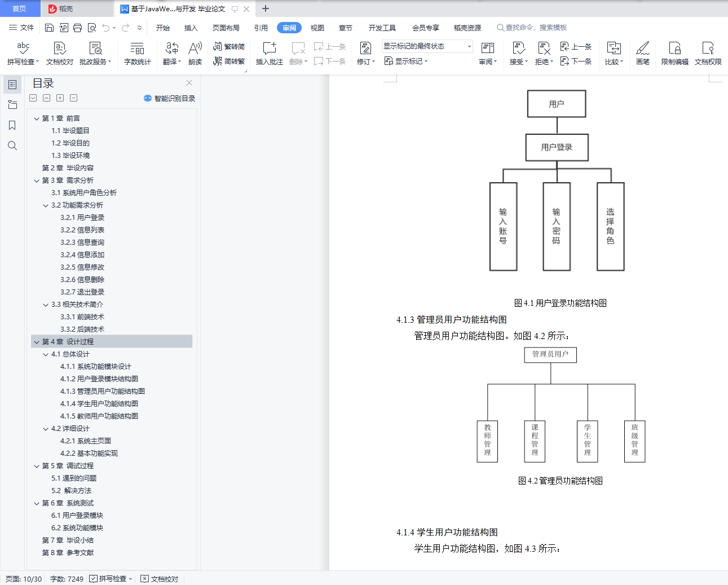Click the 用户登录 box in the diagram
The image size is (728, 585).
[x=557, y=147]
